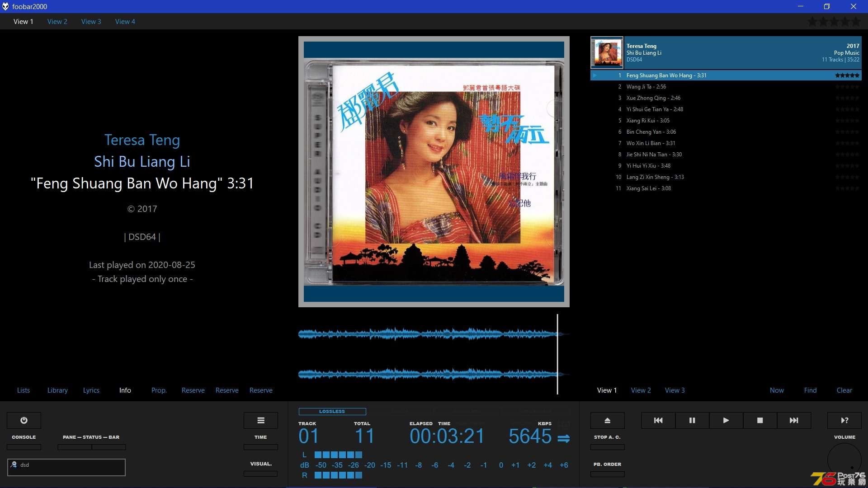Click the star rating on Feng Shuang Ban Wo Hang row
This screenshot has height=488, width=868.
847,75
